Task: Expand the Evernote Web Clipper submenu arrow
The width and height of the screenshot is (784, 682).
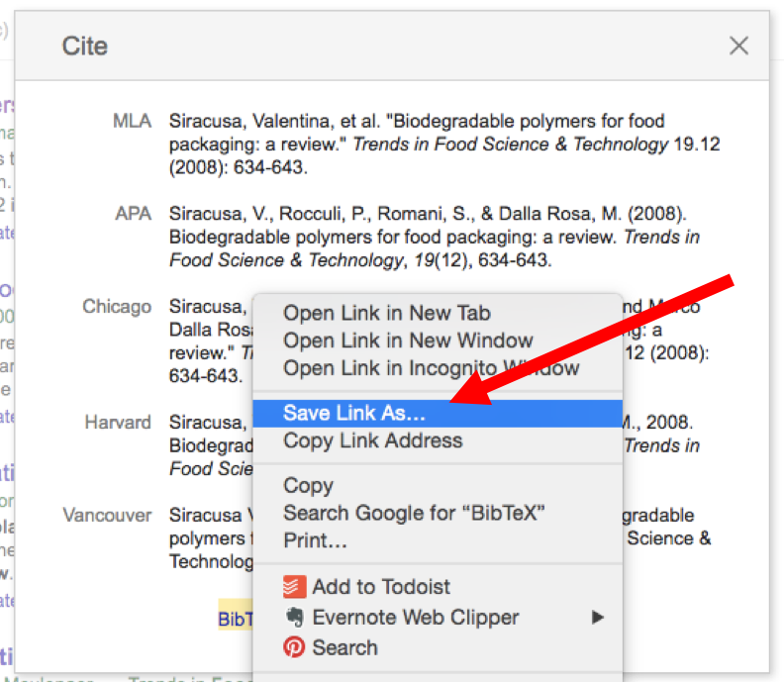Action: tap(597, 617)
